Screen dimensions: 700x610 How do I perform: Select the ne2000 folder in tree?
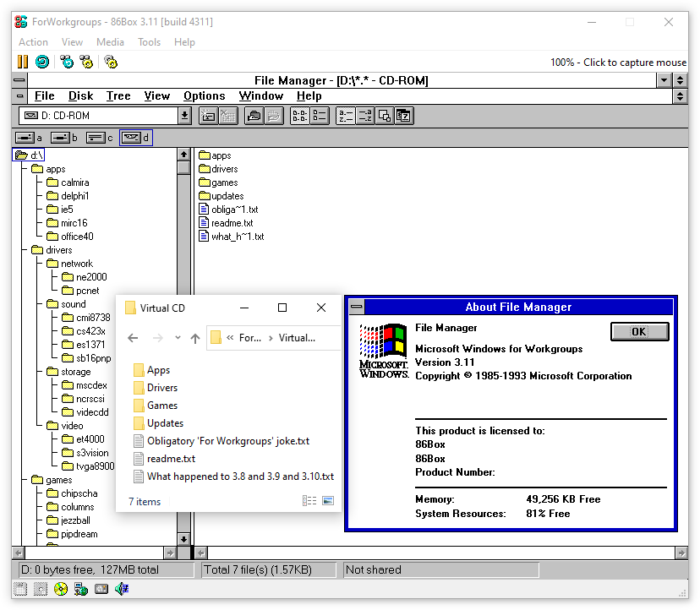[85, 277]
